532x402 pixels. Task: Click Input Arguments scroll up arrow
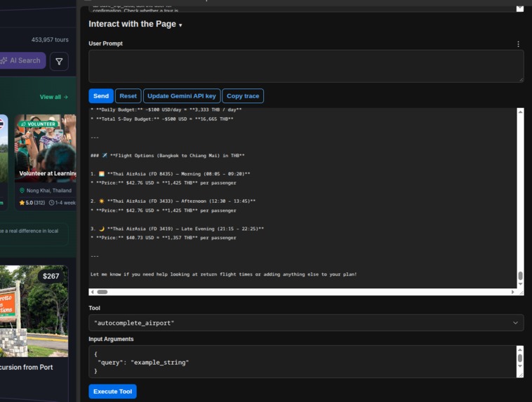pos(520,349)
